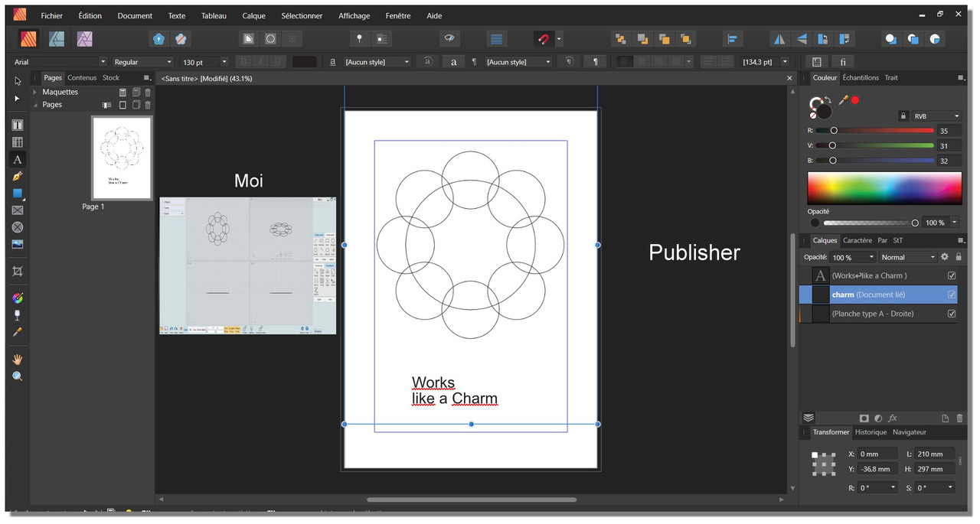This screenshot has height=524, width=980.
Task: Toggle the aspect ratio link in Transformer
Action: tap(960, 461)
